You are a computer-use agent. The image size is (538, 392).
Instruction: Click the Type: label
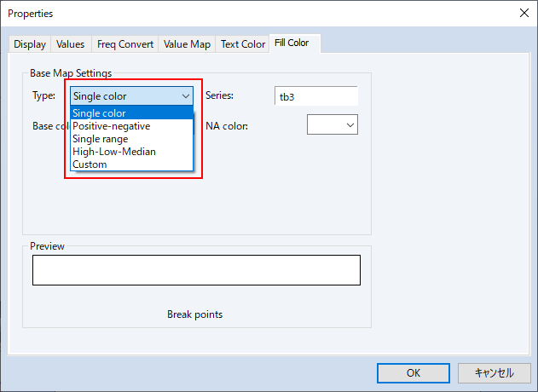(44, 95)
